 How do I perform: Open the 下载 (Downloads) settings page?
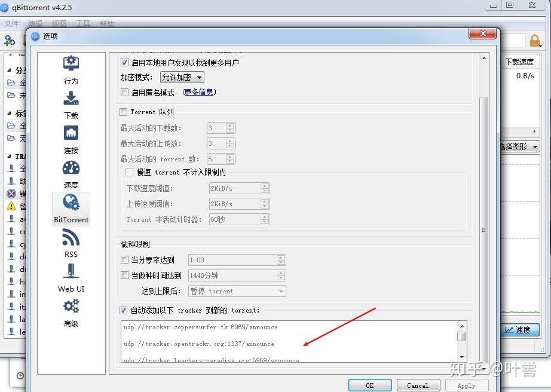[71, 105]
